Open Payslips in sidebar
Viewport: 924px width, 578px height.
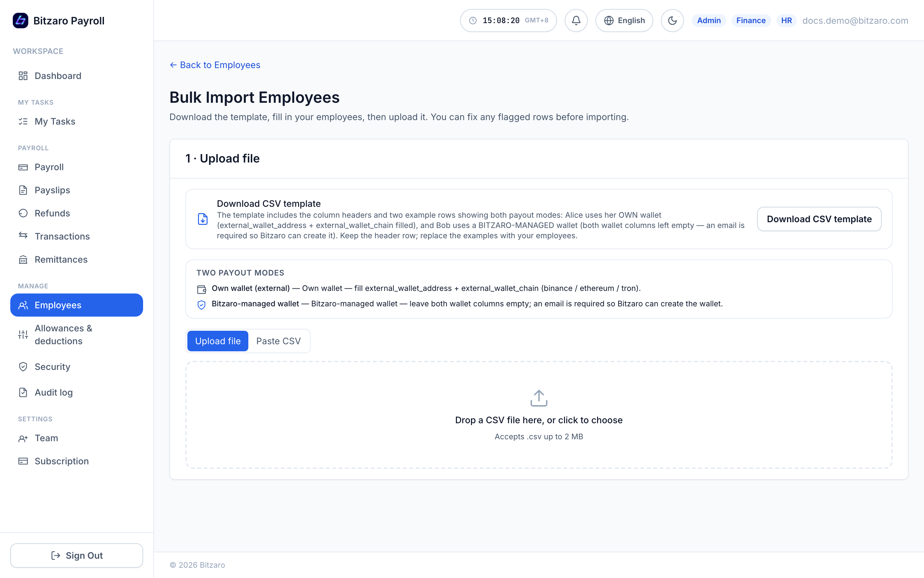(76, 190)
